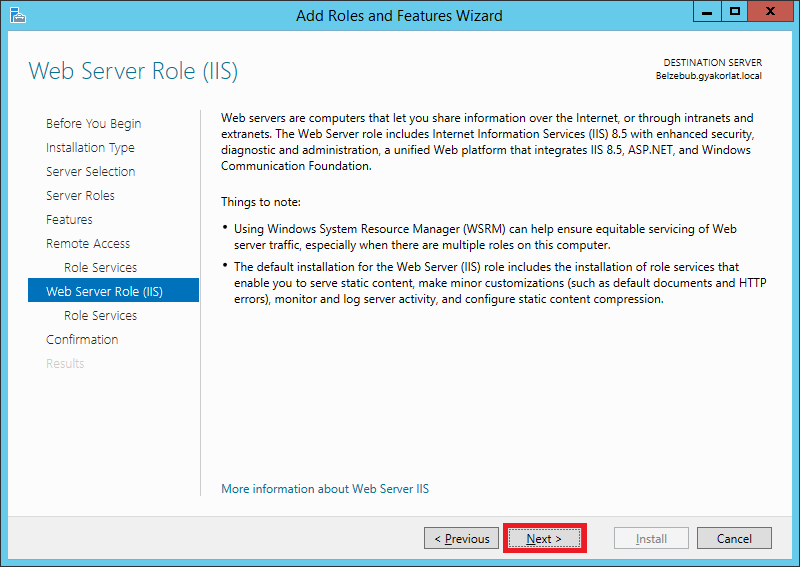This screenshot has width=800, height=567.
Task: Go to the Confirmation step
Action: 82,339
